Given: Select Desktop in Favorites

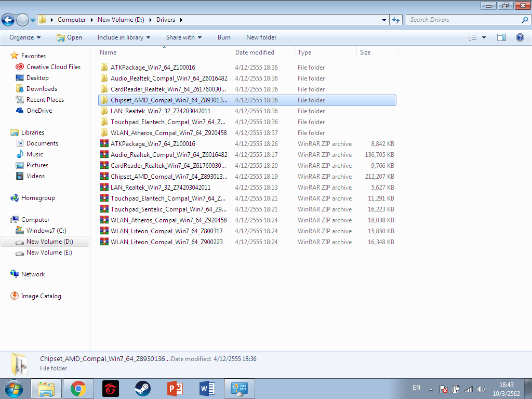Looking at the screenshot, I should click(x=32, y=78).
